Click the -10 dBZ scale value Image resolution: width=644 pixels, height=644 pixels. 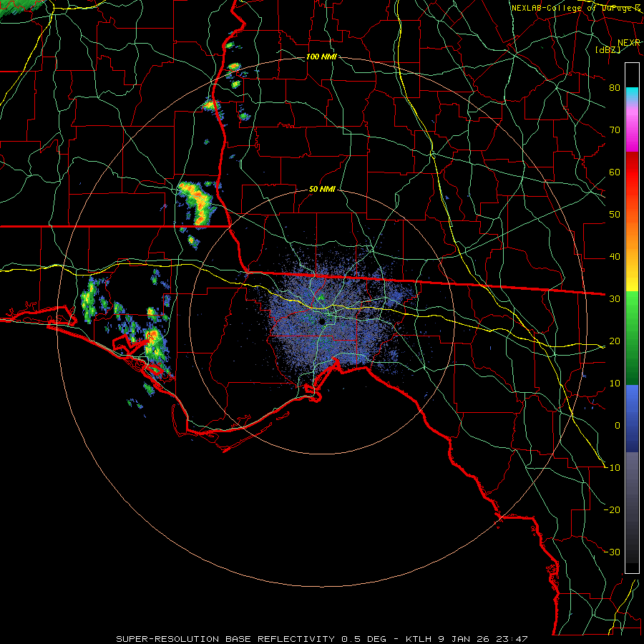(613, 468)
